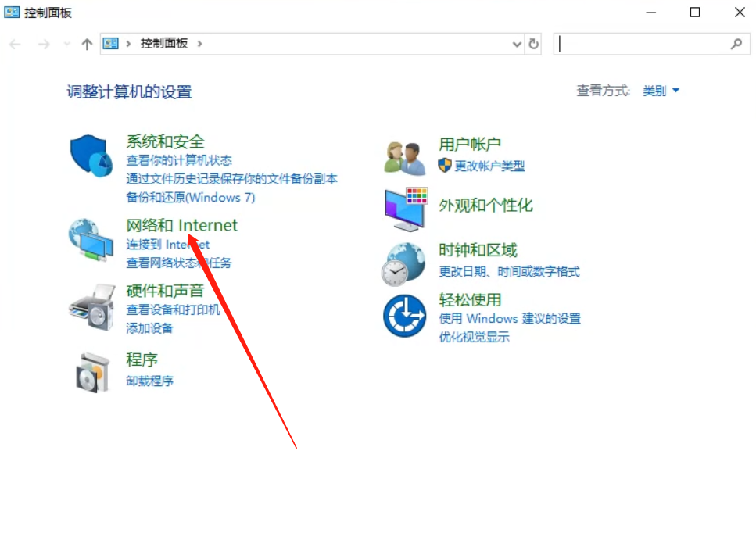The height and width of the screenshot is (533, 756).
Task: Click the back navigation arrow
Action: [x=15, y=45]
